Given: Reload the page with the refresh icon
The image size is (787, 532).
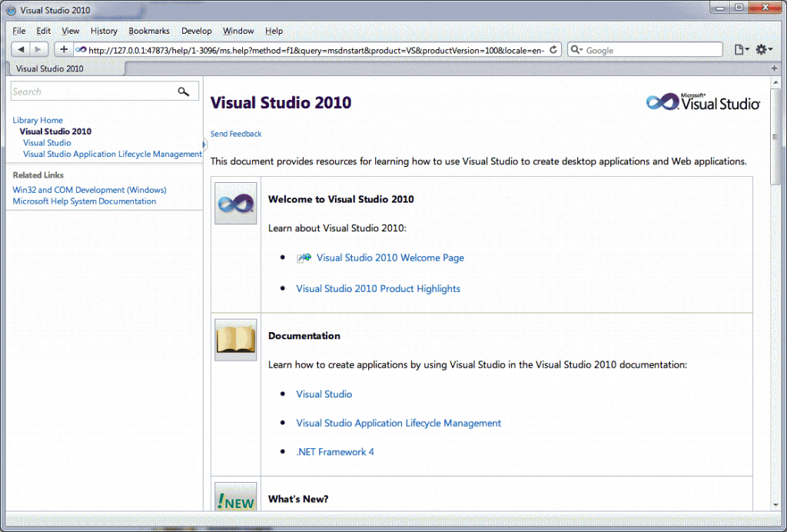Looking at the screenshot, I should coord(553,50).
